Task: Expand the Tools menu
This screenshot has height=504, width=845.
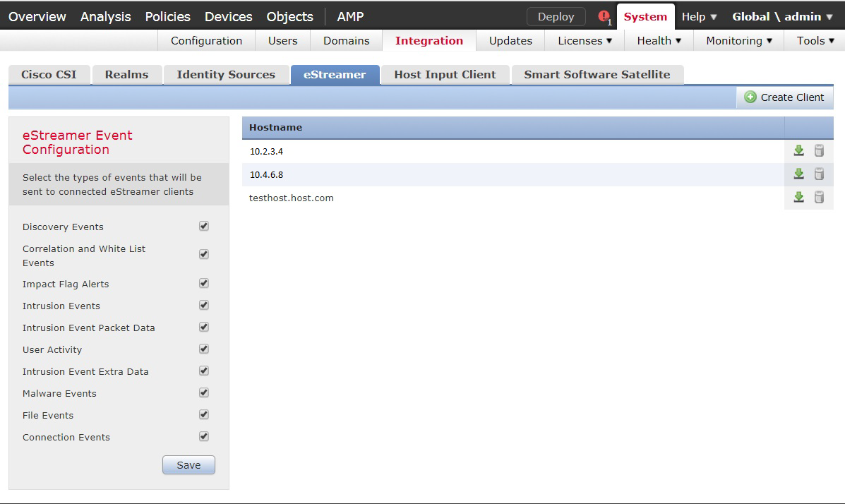Action: click(x=815, y=40)
